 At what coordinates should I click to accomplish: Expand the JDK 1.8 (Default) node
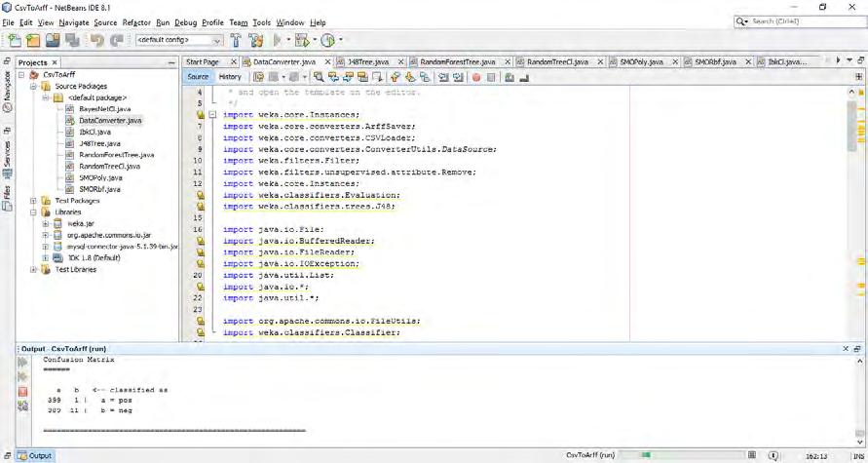point(46,258)
